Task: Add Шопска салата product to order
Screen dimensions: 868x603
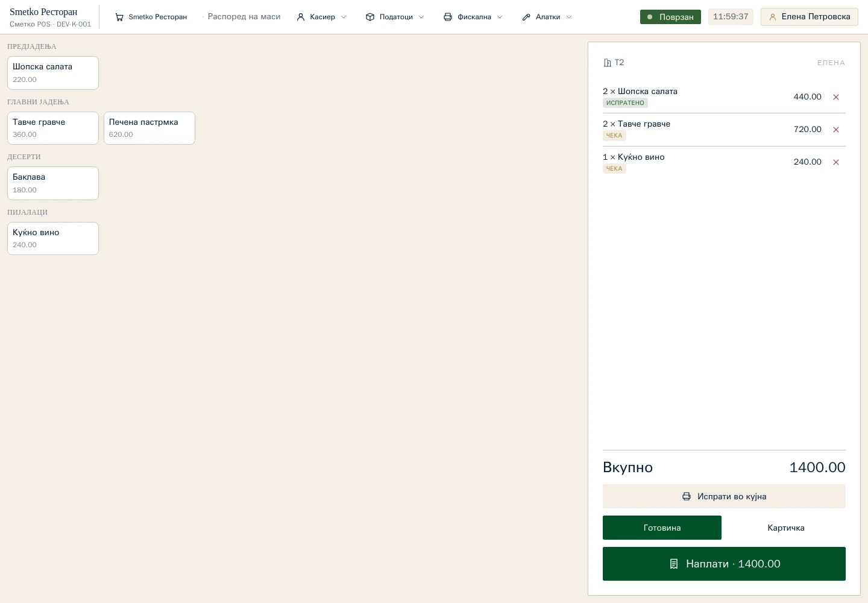Action: 53,73
